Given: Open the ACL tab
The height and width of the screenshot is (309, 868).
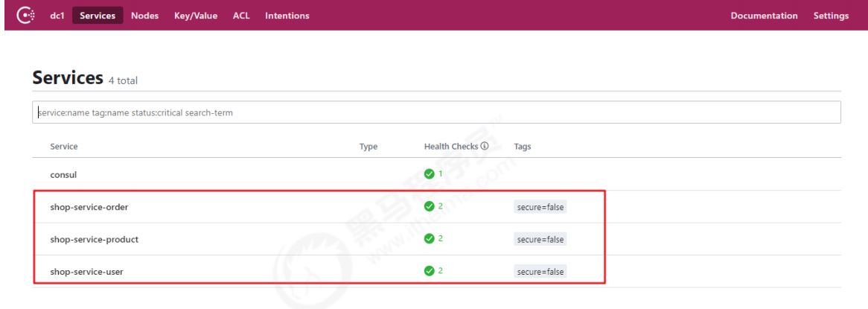Looking at the screenshot, I should [x=241, y=16].
